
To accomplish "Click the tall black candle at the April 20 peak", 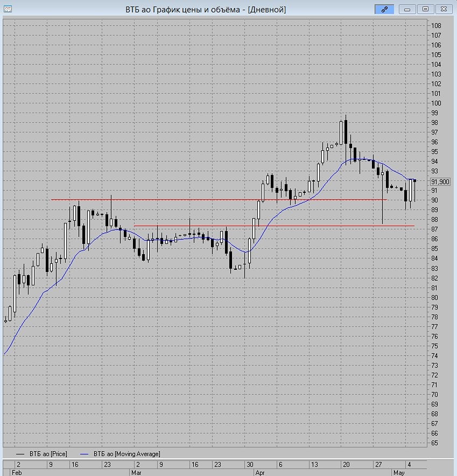I will tap(346, 132).
